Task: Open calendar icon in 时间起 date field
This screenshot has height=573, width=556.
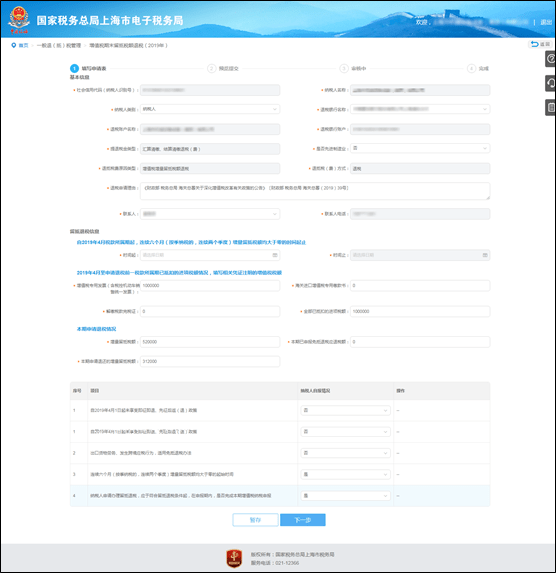Action: tap(275, 255)
